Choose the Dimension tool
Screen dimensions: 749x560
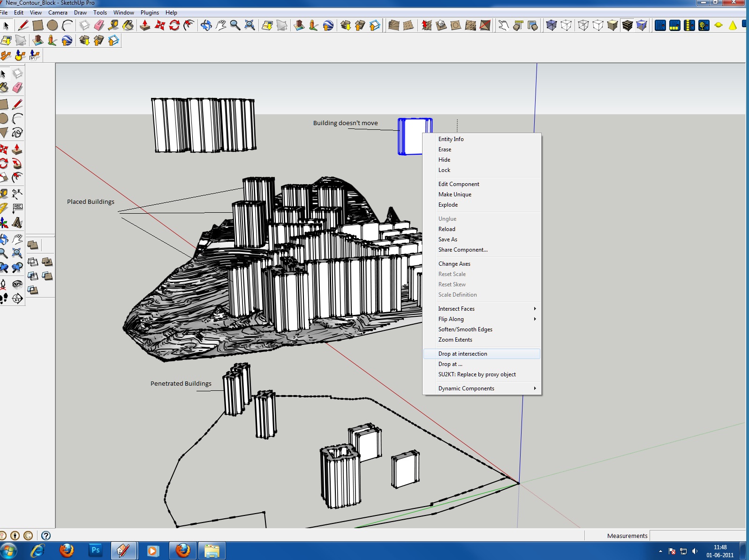[17, 194]
